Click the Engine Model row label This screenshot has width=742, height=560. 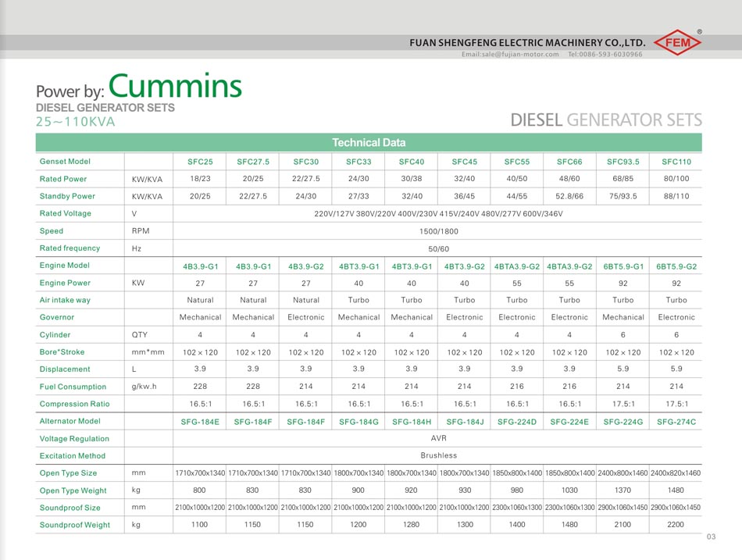[64, 266]
